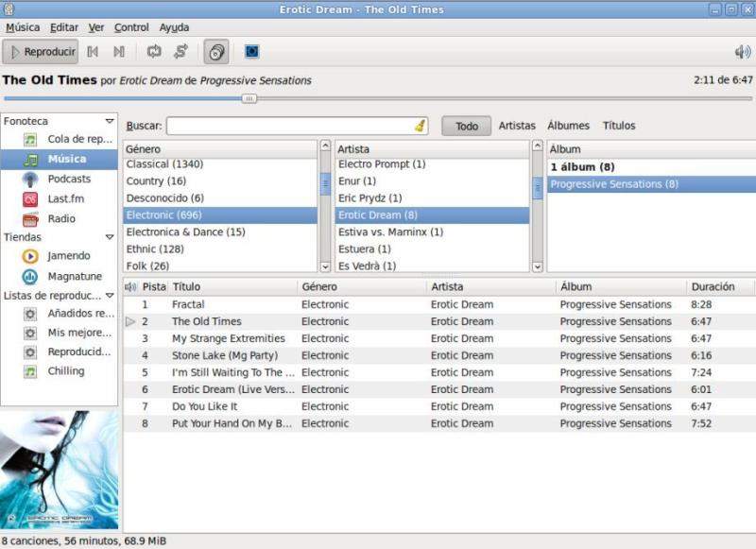This screenshot has width=756, height=549.
Task: Open Podcasts in the sidebar
Action: point(69,179)
